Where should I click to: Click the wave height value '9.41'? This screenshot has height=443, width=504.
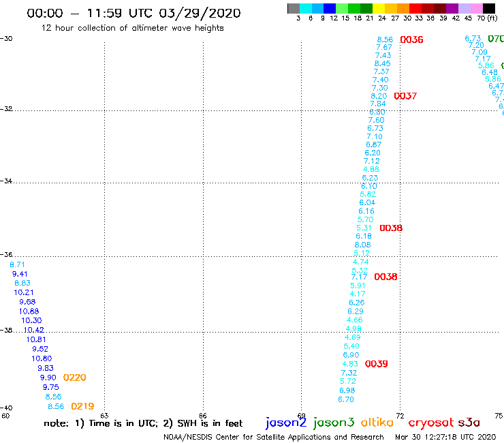click(x=20, y=274)
